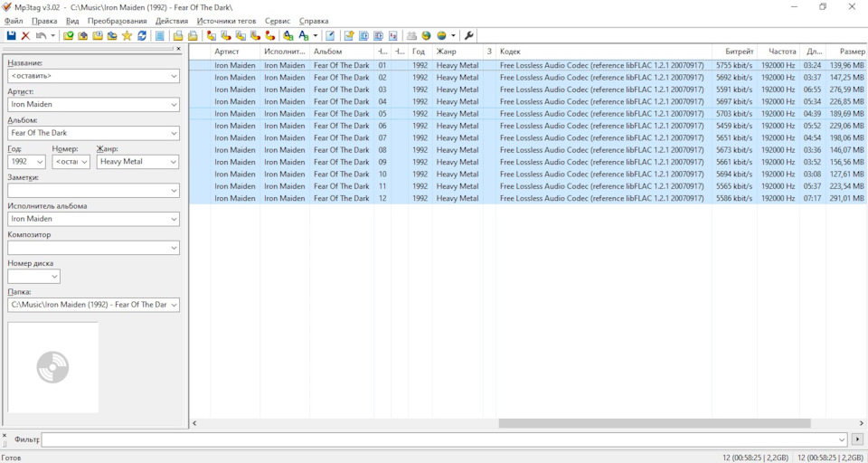
Task: Expand the Номер track dropdown
Action: click(85, 162)
